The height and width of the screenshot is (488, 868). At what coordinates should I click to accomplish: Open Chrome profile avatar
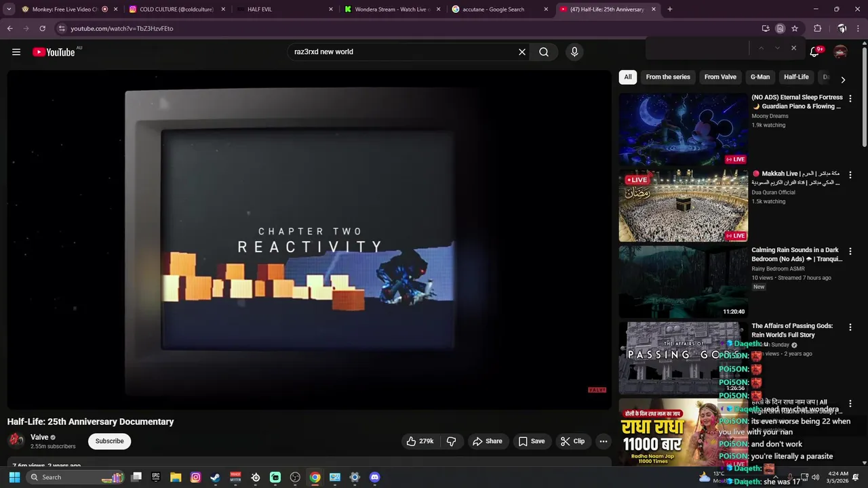point(842,28)
